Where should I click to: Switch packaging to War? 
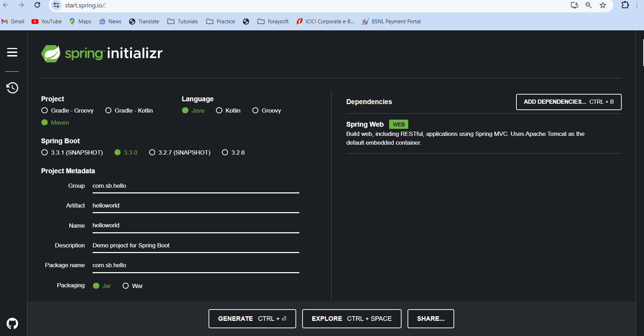pyautogui.click(x=125, y=286)
